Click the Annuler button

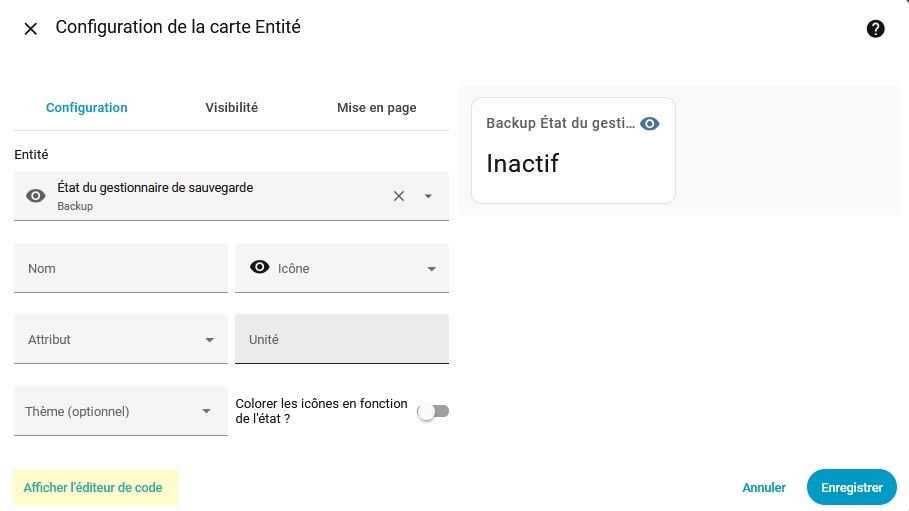pyautogui.click(x=764, y=488)
